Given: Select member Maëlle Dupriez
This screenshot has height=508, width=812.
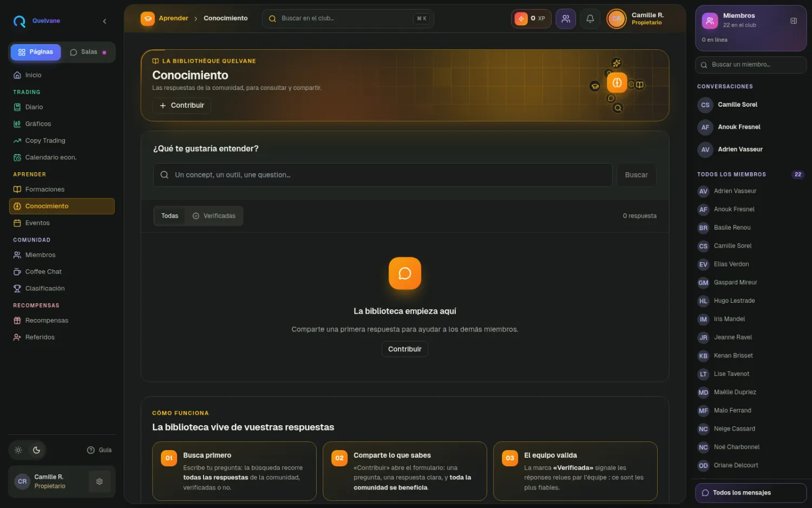Looking at the screenshot, I should click(x=751, y=393).
